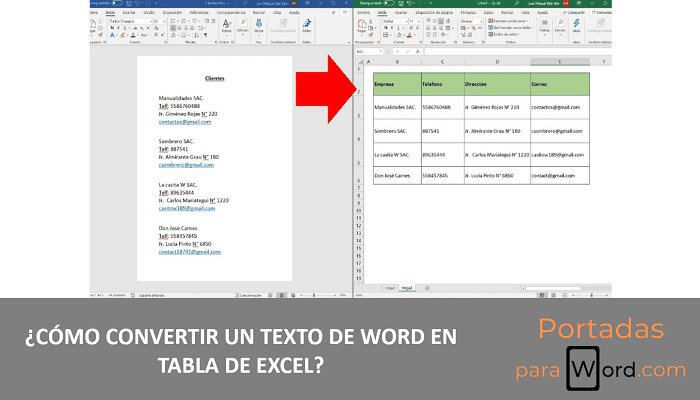Align text left in Word
The width and height of the screenshot is (700, 400).
click(x=173, y=28)
